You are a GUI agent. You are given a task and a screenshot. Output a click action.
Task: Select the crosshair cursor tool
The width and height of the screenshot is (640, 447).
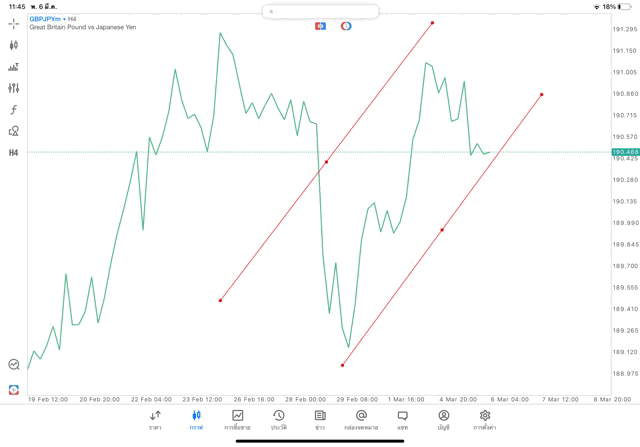13,24
